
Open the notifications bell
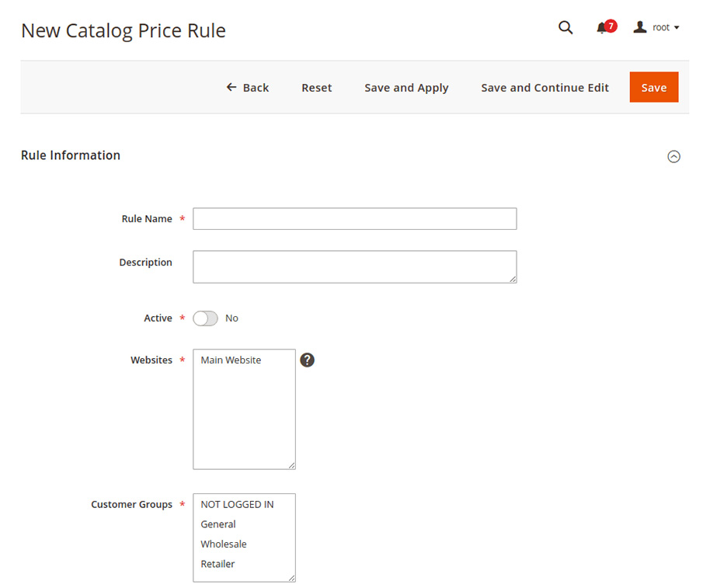click(x=602, y=27)
